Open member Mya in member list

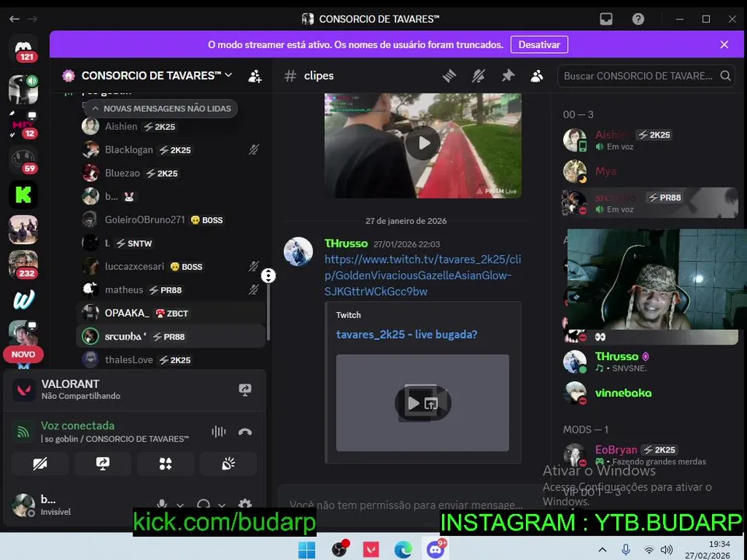point(651,171)
